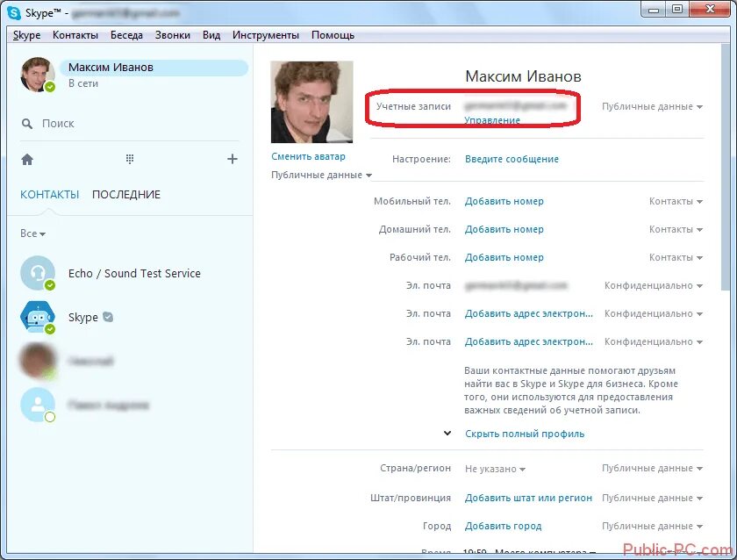Click the Максим Иванов profile heading

523,76
